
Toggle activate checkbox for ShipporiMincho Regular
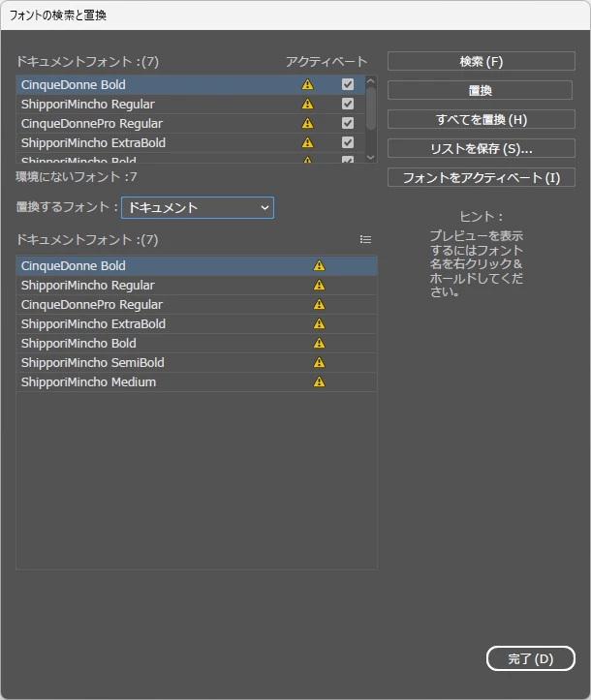[348, 104]
